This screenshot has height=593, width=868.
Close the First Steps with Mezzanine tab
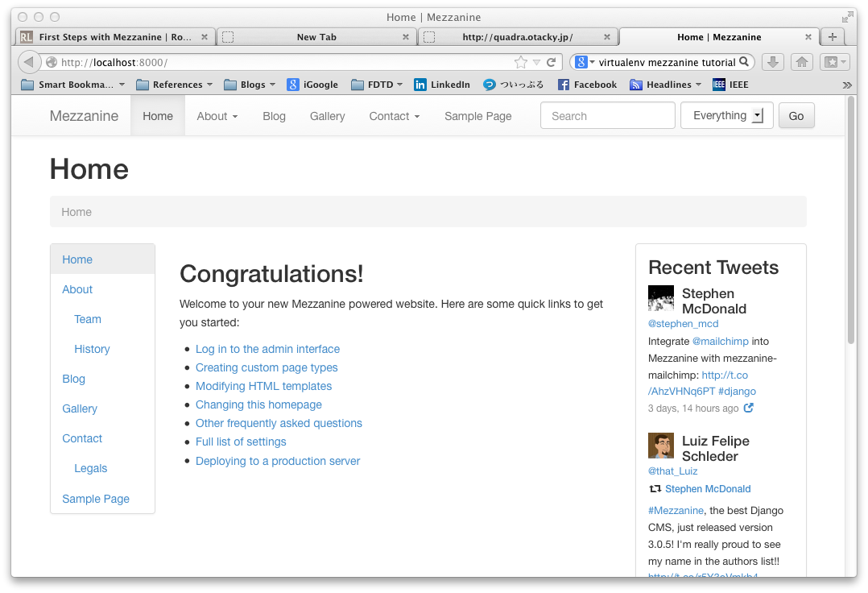205,37
